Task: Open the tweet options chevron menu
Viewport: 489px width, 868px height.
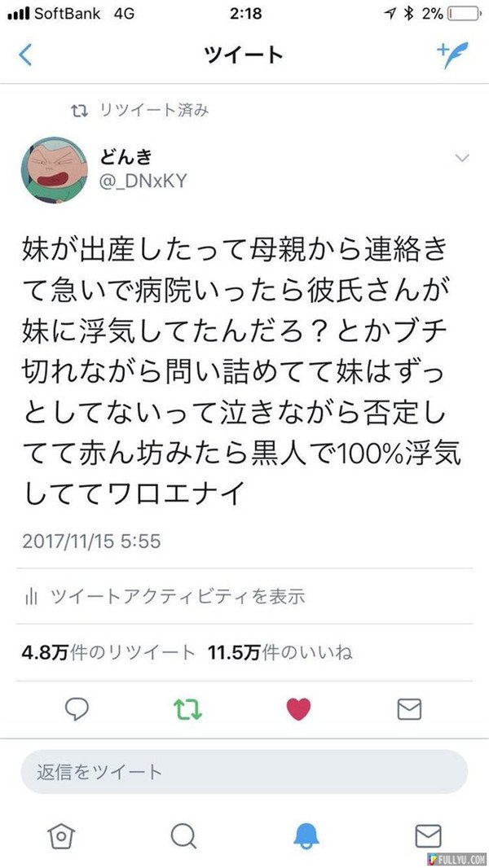Action: click(x=461, y=158)
